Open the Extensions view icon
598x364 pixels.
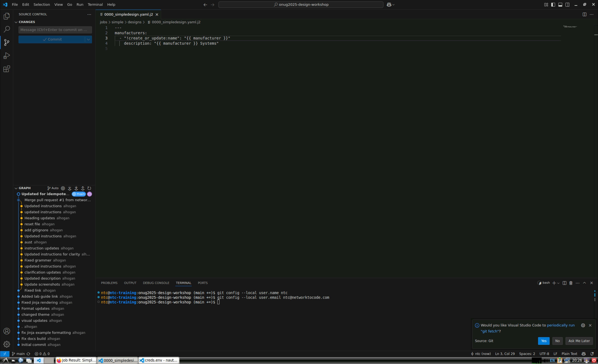(x=7, y=69)
